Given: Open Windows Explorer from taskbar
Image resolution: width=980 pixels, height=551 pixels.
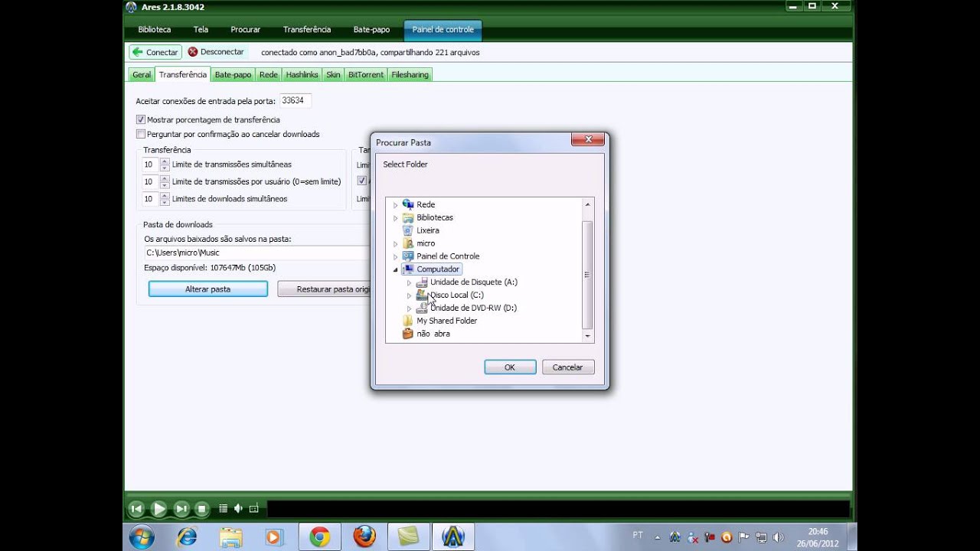Looking at the screenshot, I should (230, 537).
